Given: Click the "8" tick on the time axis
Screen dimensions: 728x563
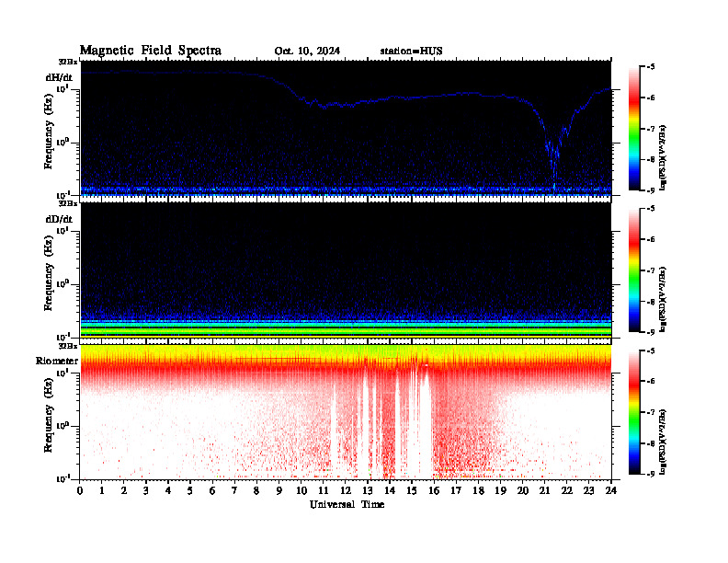Looking at the screenshot, I should click(x=256, y=491).
